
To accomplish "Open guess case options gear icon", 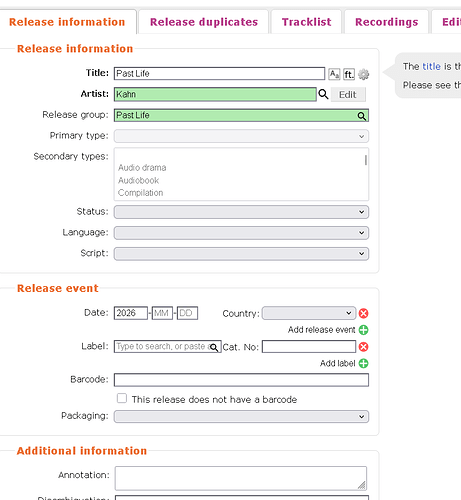I will 363,74.
